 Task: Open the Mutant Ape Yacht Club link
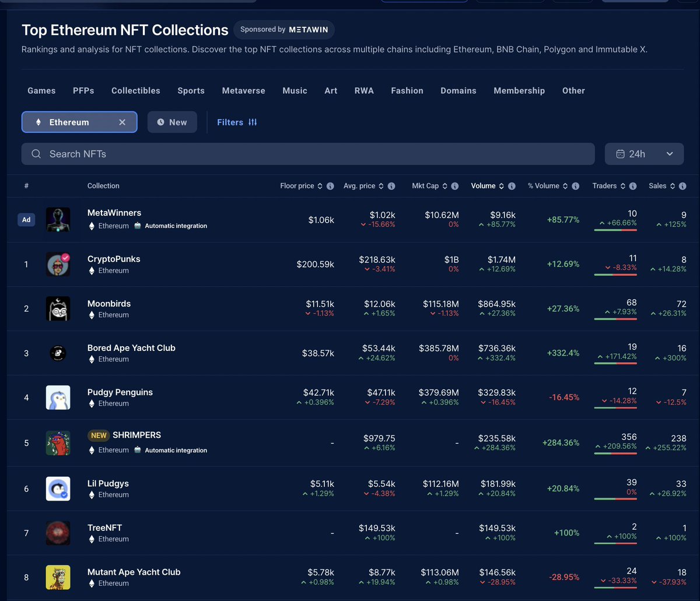pyautogui.click(x=134, y=572)
